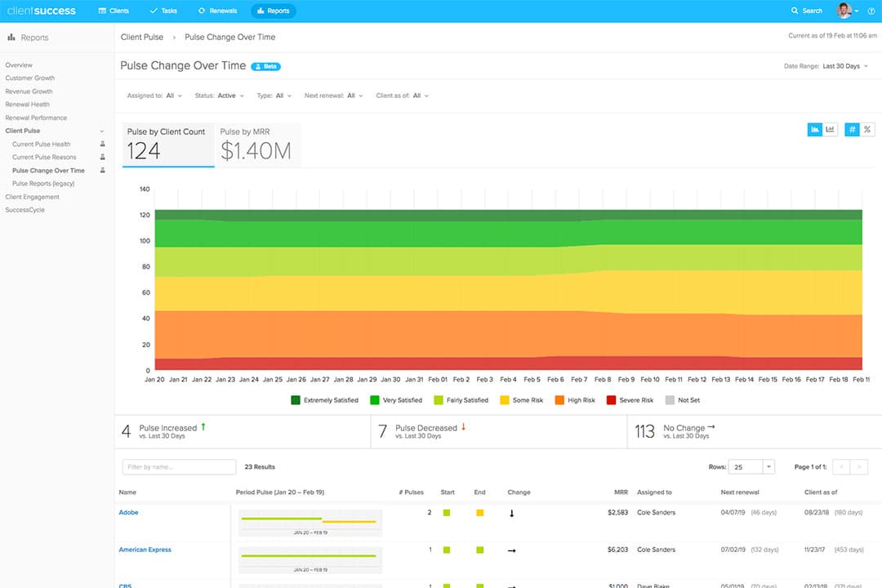Image resolution: width=882 pixels, height=588 pixels.
Task: Click beta flask icon next to Current Pulse Health
Action: coord(102,144)
